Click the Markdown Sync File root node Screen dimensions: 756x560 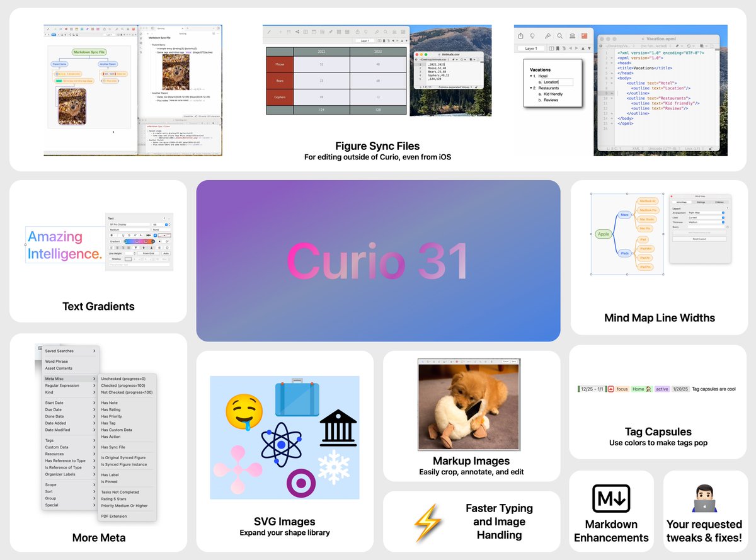(88, 52)
